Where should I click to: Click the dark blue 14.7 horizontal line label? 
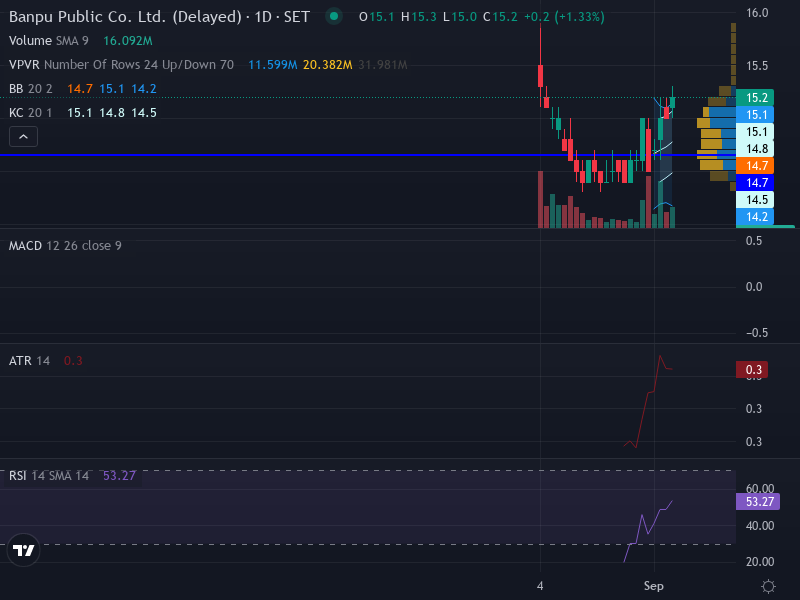coord(755,183)
